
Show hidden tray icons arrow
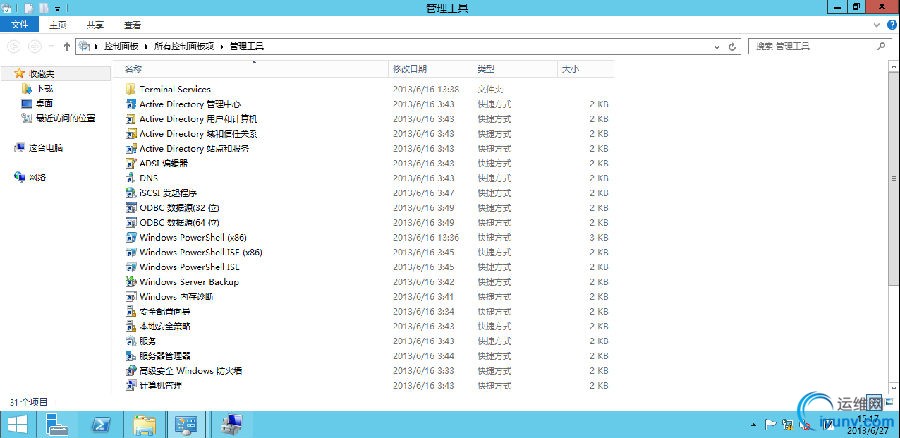(754, 425)
